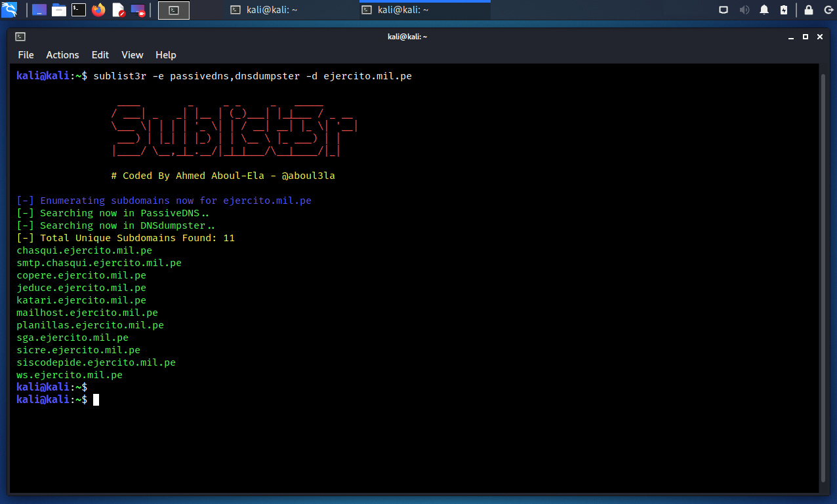Click the log out icon

(827, 10)
